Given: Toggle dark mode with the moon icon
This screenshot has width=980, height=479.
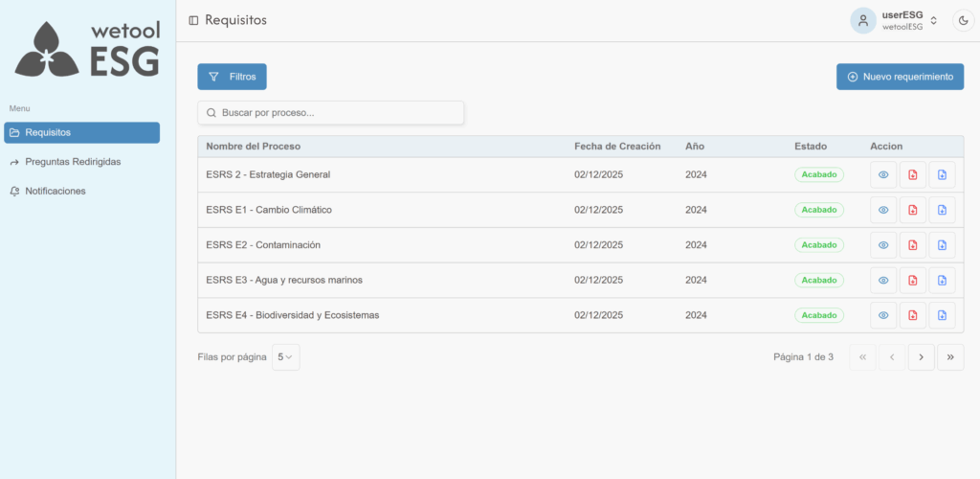Looking at the screenshot, I should [x=963, y=20].
